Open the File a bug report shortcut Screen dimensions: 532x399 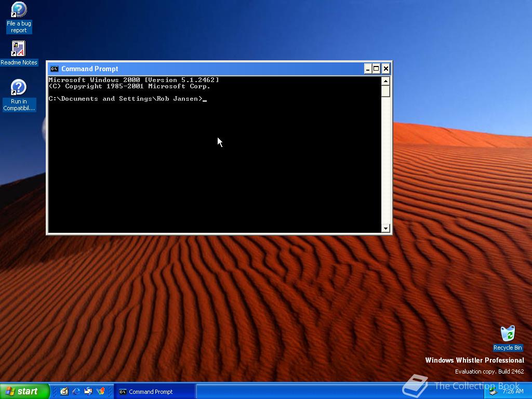pyautogui.click(x=19, y=17)
